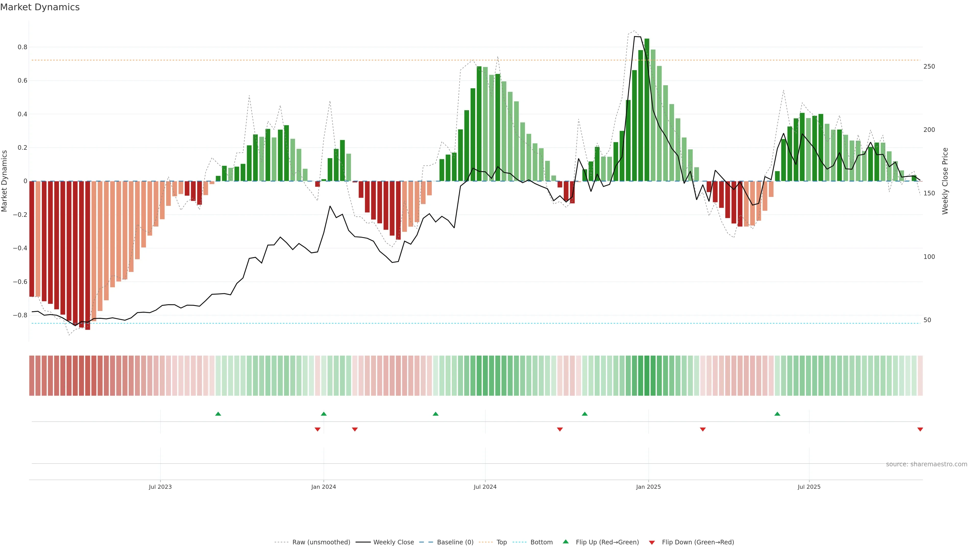Click the Weekly Close Price axis title
This screenshot has width=980, height=551.
click(x=945, y=181)
